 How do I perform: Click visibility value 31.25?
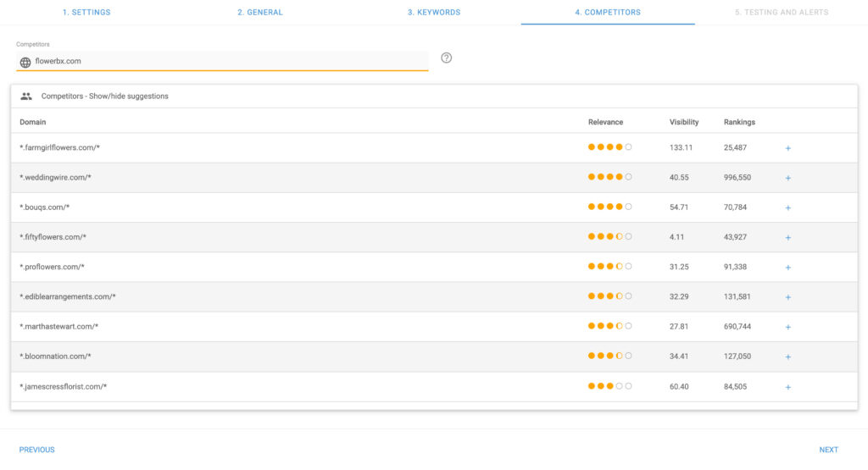[679, 267]
